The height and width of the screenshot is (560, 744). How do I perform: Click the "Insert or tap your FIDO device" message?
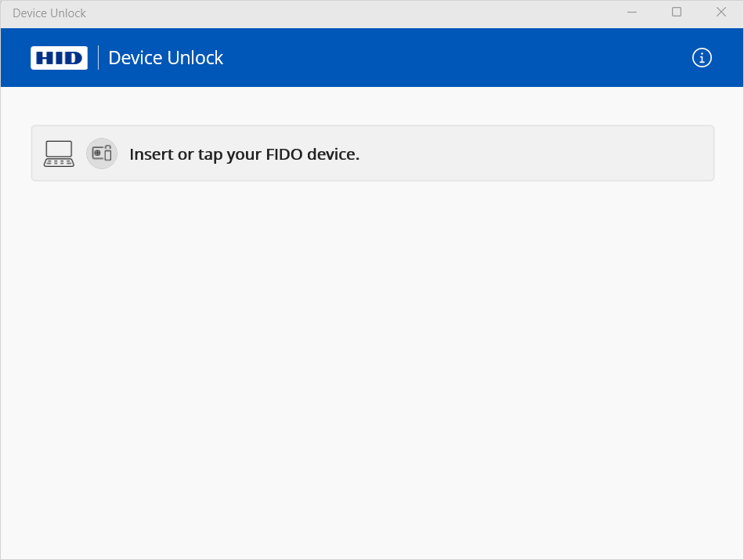[x=244, y=154]
